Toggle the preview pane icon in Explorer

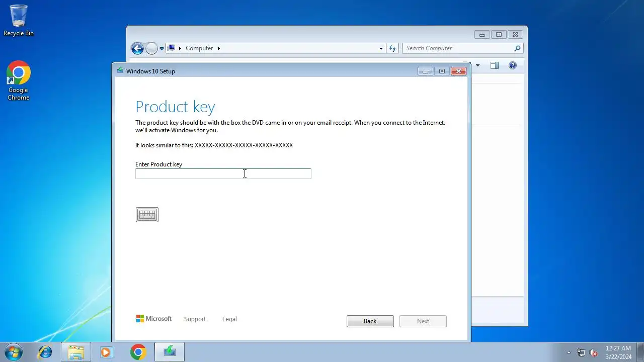[495, 65]
